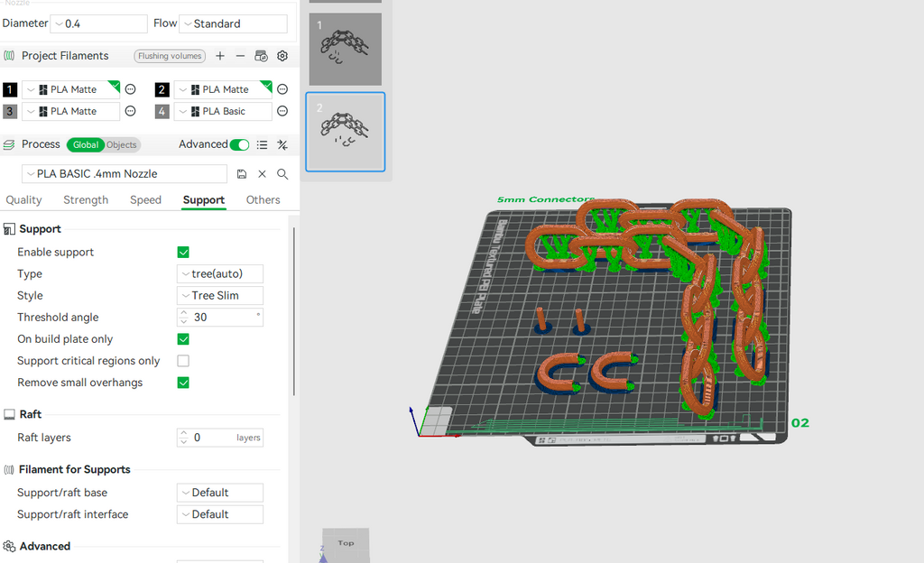
Task: Toggle the Advanced mode switch
Action: pos(239,145)
